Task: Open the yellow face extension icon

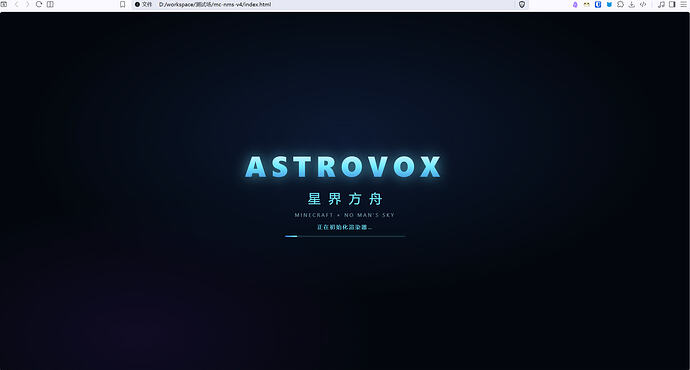Action: coord(587,4)
